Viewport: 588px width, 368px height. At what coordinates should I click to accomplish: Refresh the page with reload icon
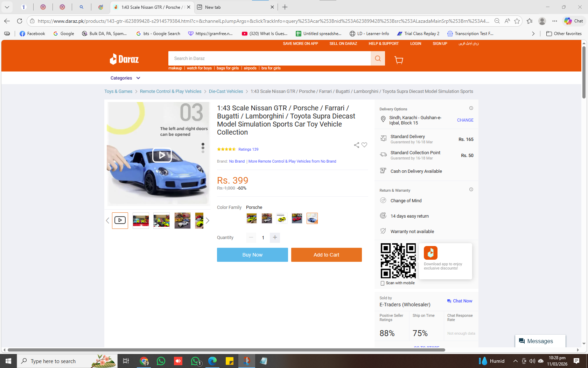tap(20, 21)
